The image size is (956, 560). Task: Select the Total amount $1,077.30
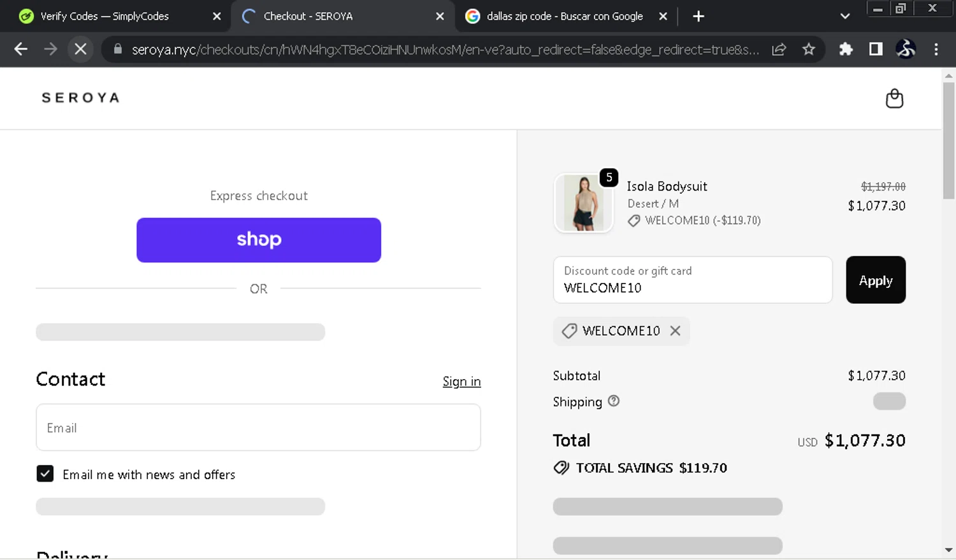coord(865,440)
